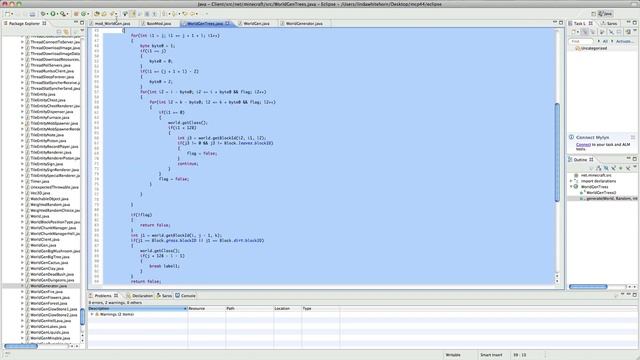Toggle Hide Fields in Outline toolbar
Image resolution: width=640 pixels, height=360 pixels.
[x=607, y=168]
